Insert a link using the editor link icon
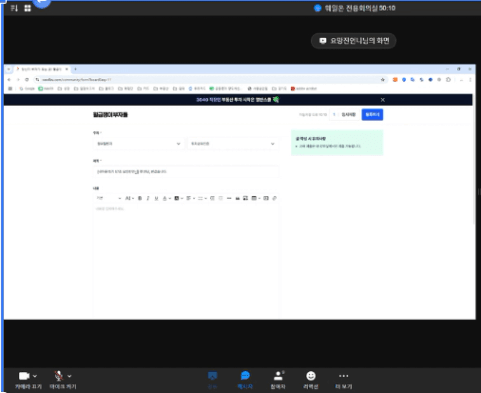This screenshot has width=481, height=393. (274, 198)
